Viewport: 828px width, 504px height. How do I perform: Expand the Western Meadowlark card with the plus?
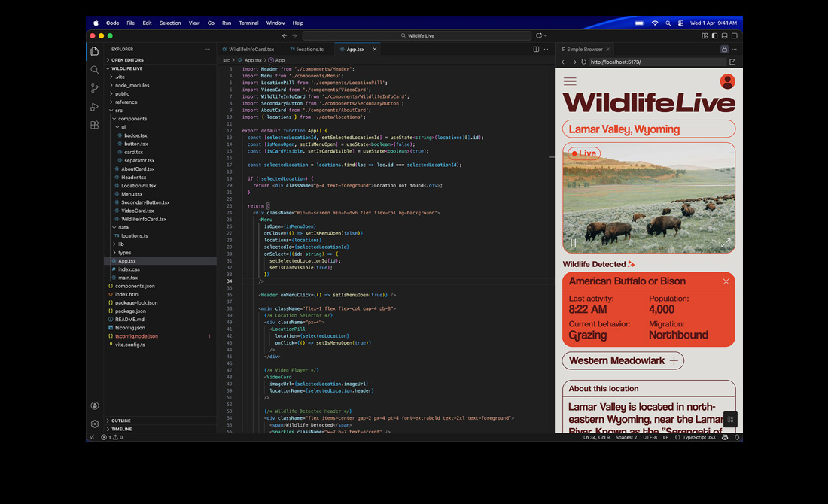(676, 360)
